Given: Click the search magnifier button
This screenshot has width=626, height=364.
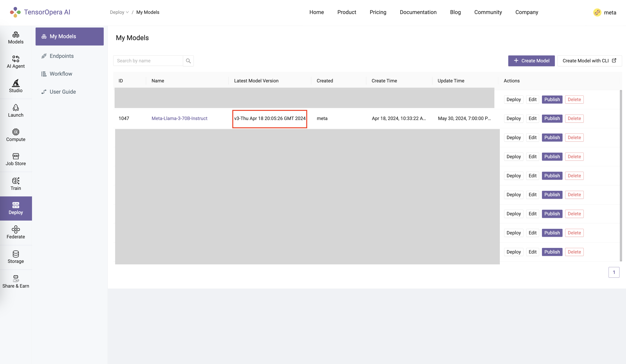Looking at the screenshot, I should 188,61.
